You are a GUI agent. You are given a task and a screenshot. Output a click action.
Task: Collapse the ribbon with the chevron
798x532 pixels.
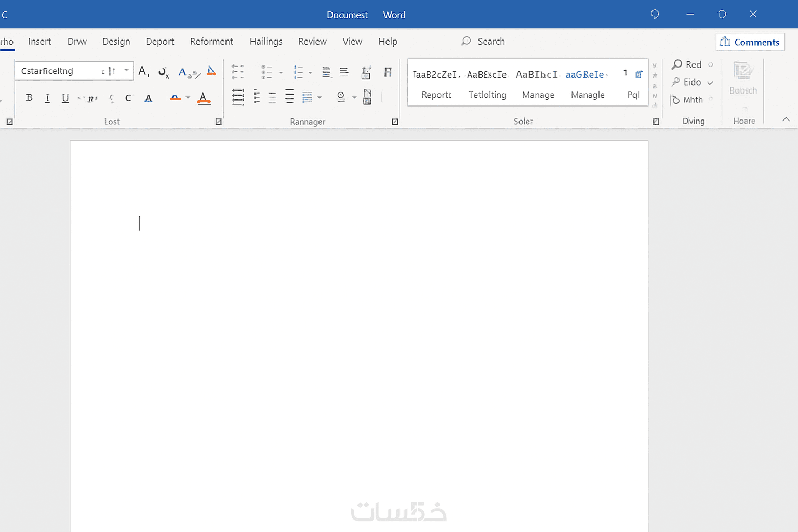[786, 119]
